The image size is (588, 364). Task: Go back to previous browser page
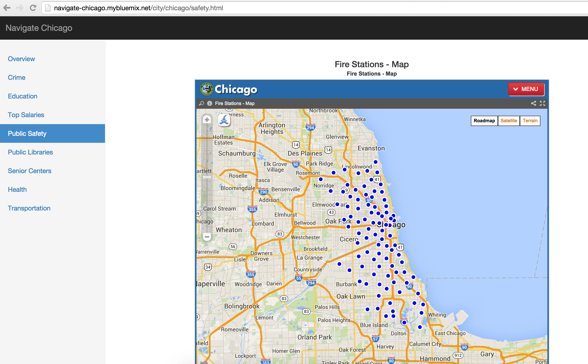pyautogui.click(x=7, y=8)
